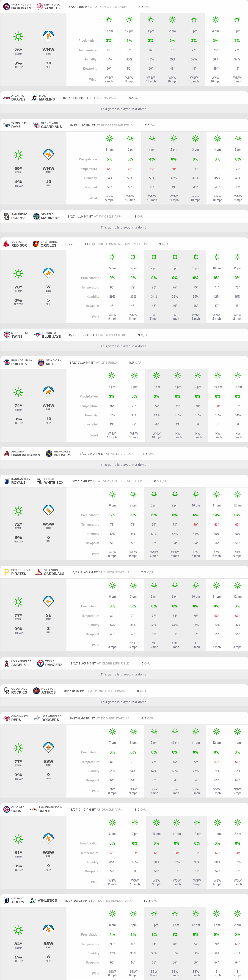Go to the Cleveland Guardians team name link
248x980 pixels.
click(x=51, y=125)
